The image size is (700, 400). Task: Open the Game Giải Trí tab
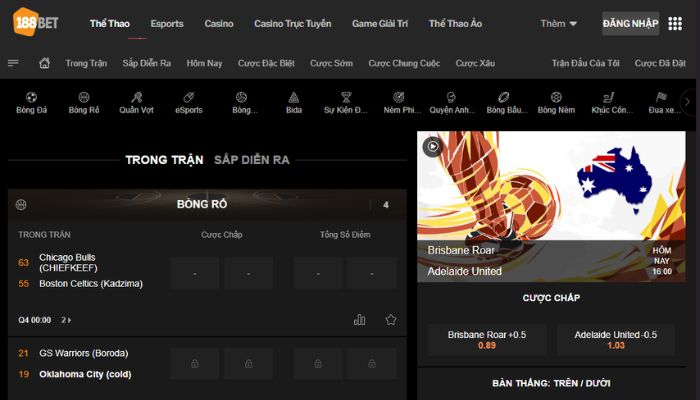tap(380, 24)
